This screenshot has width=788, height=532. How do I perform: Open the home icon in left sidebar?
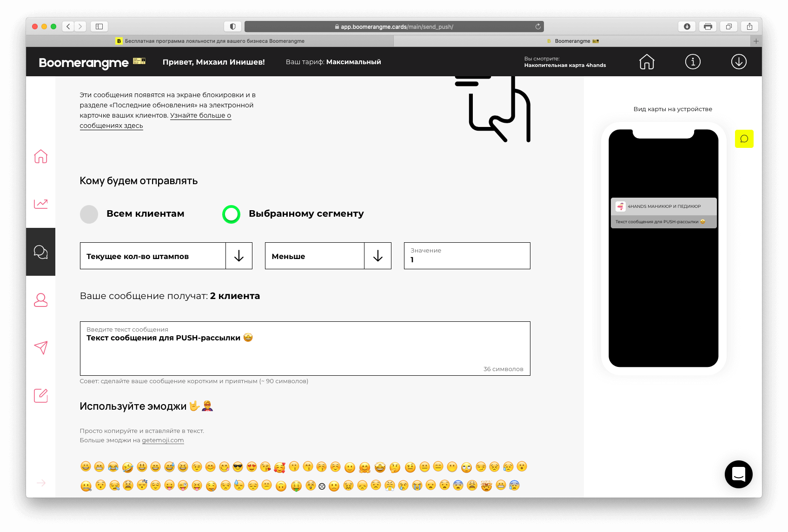40,156
